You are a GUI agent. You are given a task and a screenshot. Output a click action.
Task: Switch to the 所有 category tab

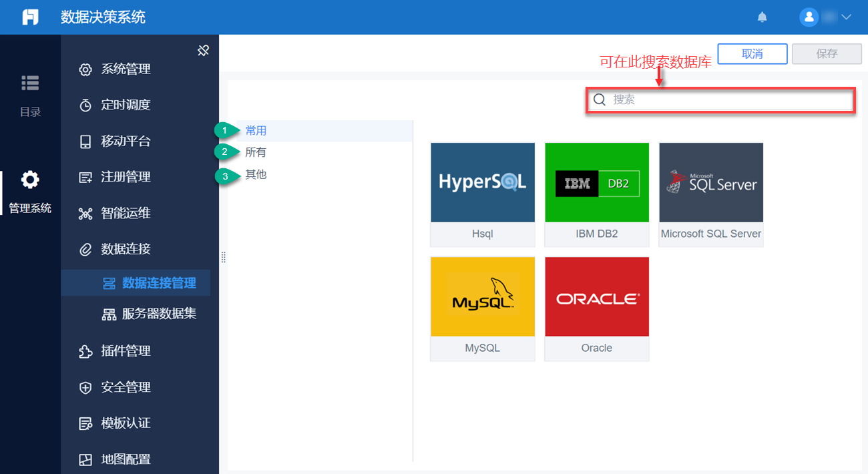point(256,152)
